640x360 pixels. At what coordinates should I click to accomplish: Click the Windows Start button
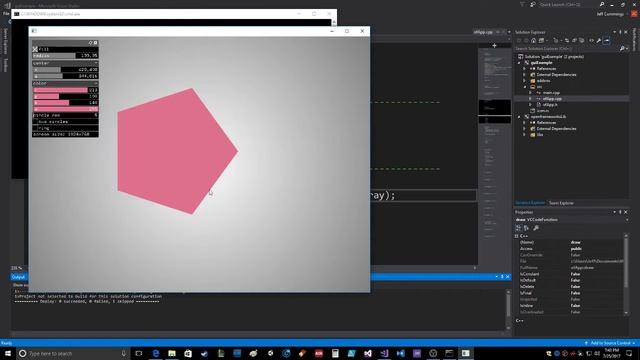pyautogui.click(x=8, y=353)
